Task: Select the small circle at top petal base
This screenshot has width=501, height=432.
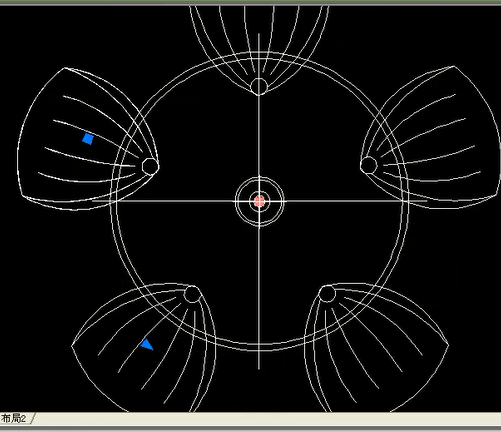Action: tap(259, 86)
